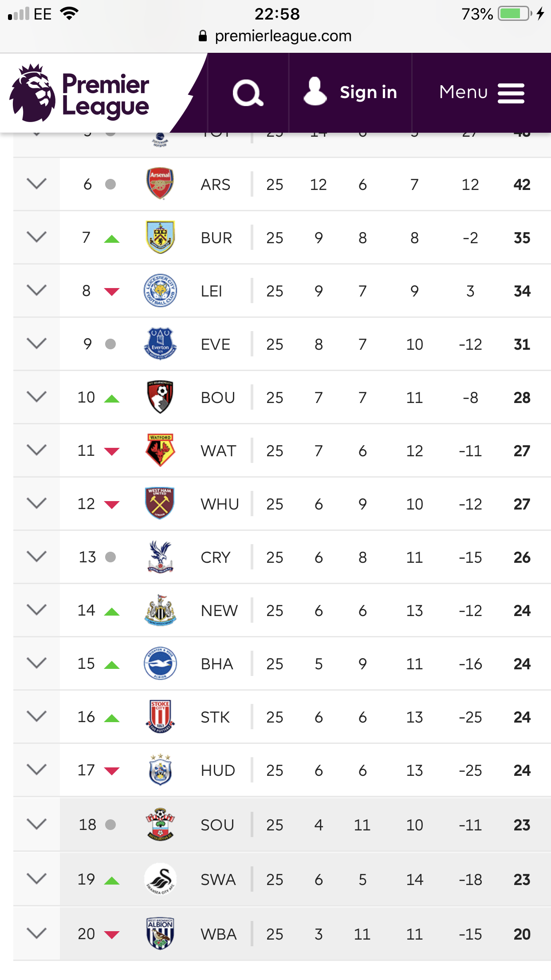Open the Menu hamburger

pyautogui.click(x=482, y=93)
